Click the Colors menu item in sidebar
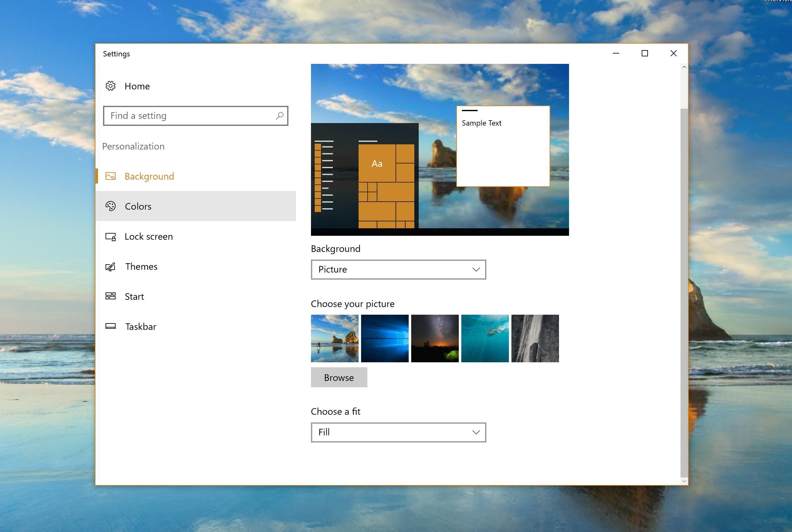 [x=138, y=206]
